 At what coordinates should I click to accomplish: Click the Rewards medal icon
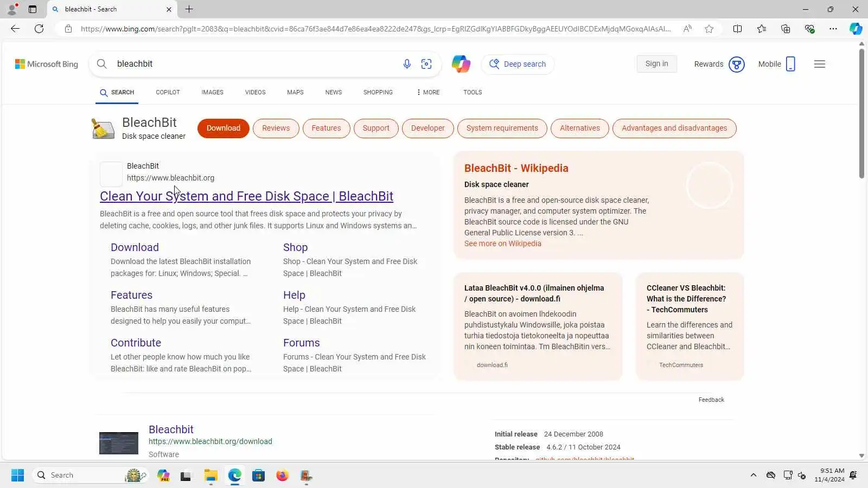736,64
